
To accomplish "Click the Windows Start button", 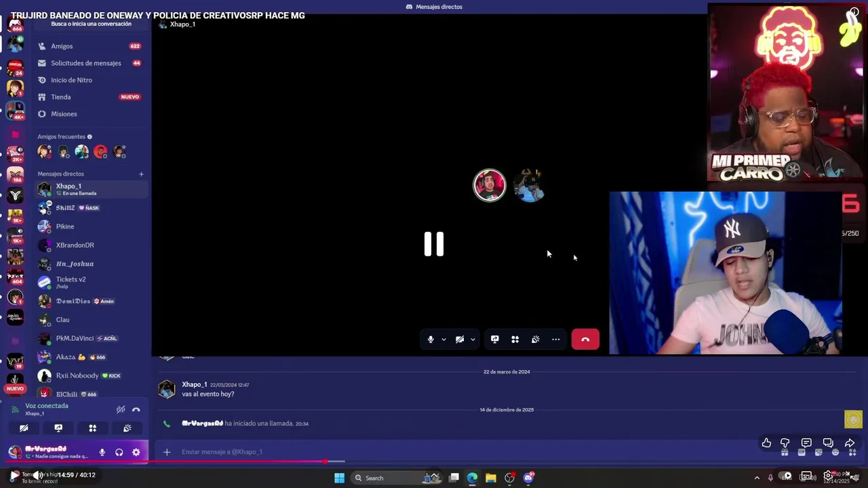I will pyautogui.click(x=339, y=478).
